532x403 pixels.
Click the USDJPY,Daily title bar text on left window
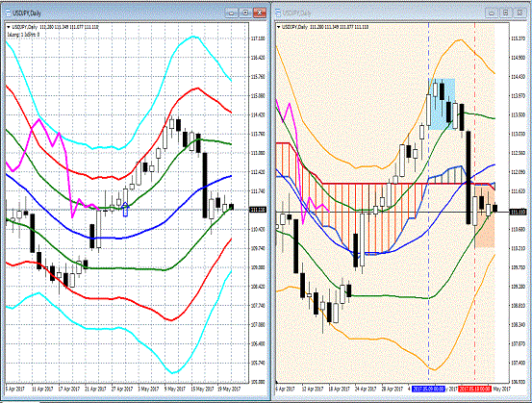point(27,13)
